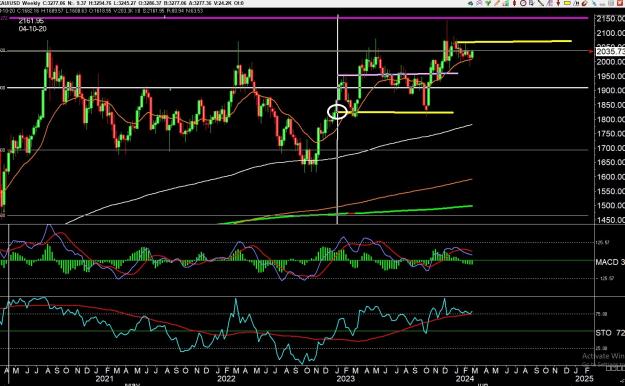Click the 2021 year label on time axis
This screenshot has height=386, width=625.
coord(104,379)
